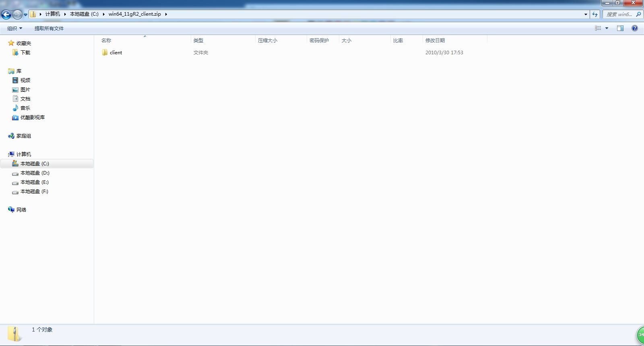Open the 组织 menu
The image size is (644, 346).
[15, 28]
